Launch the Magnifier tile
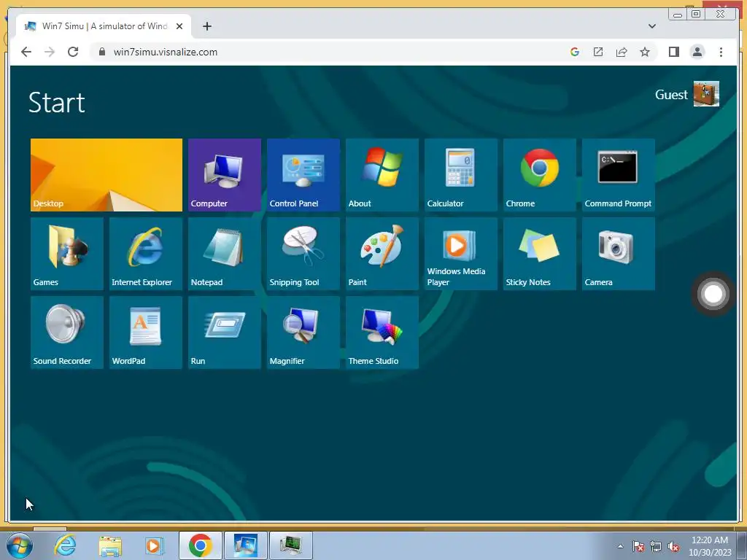This screenshot has width=747, height=560. click(x=303, y=332)
